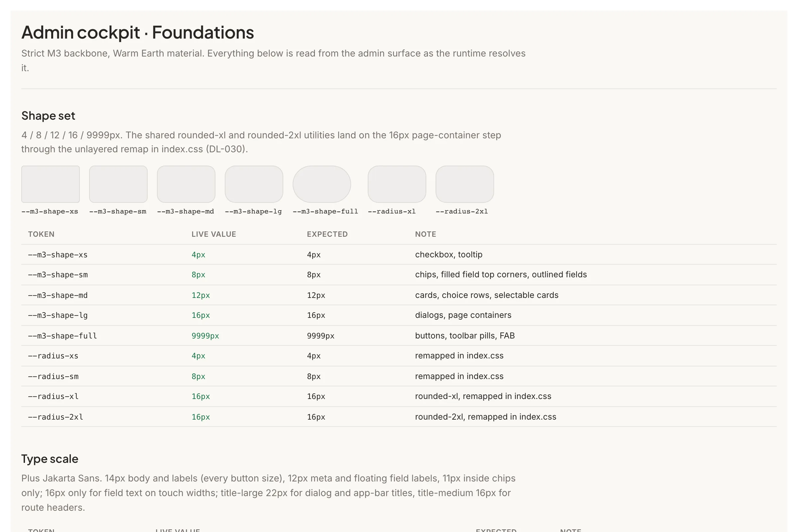
Task: Click the --m3-shape-full pill sample box
Action: (x=322, y=184)
